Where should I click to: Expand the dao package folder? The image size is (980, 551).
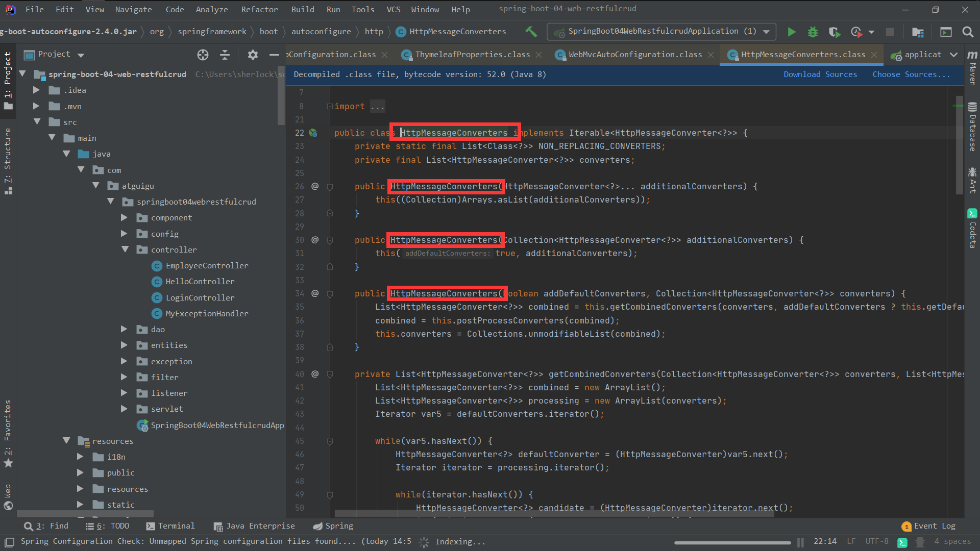click(124, 329)
